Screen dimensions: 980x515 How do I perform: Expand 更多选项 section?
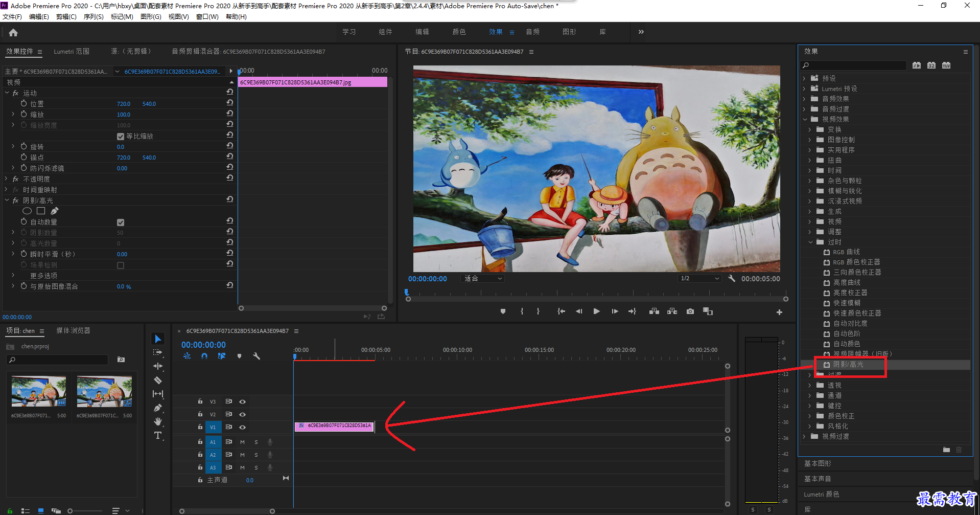[x=13, y=275]
